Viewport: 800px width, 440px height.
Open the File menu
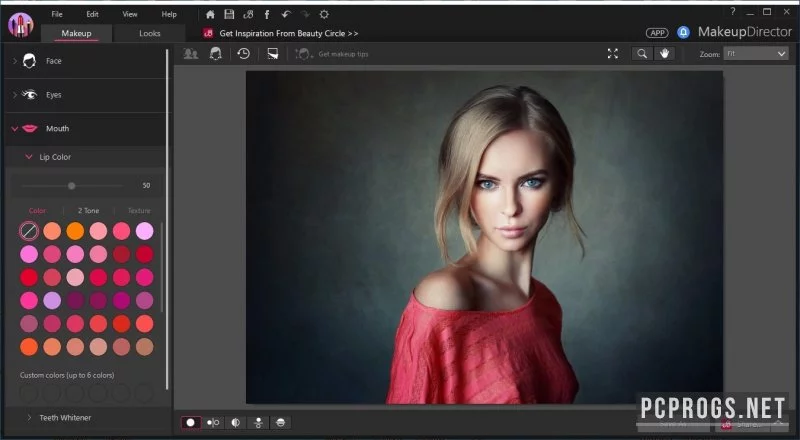[x=57, y=14]
